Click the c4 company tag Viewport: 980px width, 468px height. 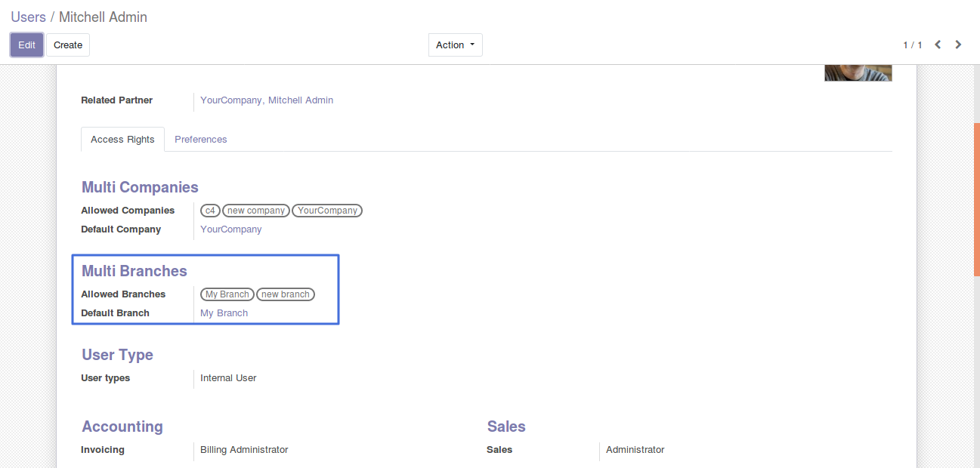210,211
